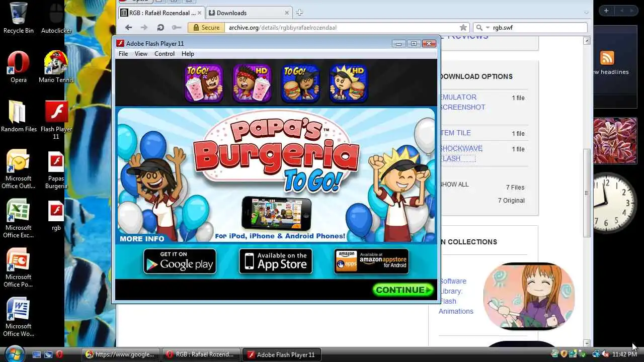644x362 pixels.
Task: Click MORE INFO on the Burgeria banner
Action: point(142,239)
